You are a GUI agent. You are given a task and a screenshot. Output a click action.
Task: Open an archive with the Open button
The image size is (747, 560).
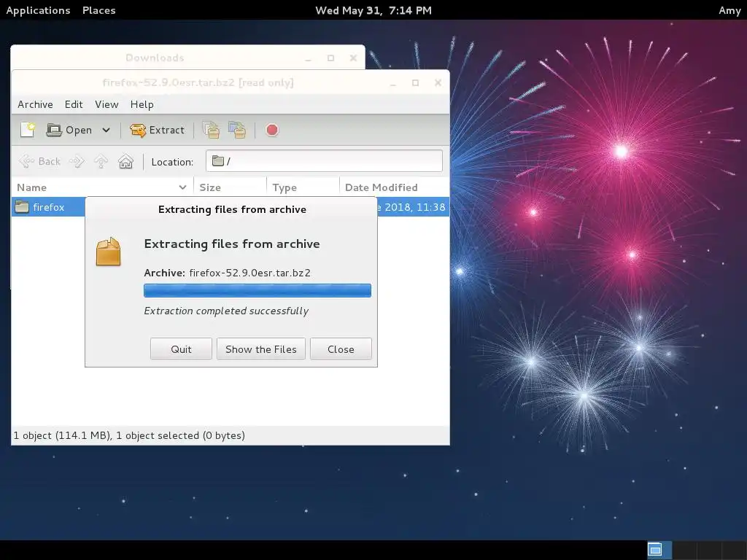point(69,130)
